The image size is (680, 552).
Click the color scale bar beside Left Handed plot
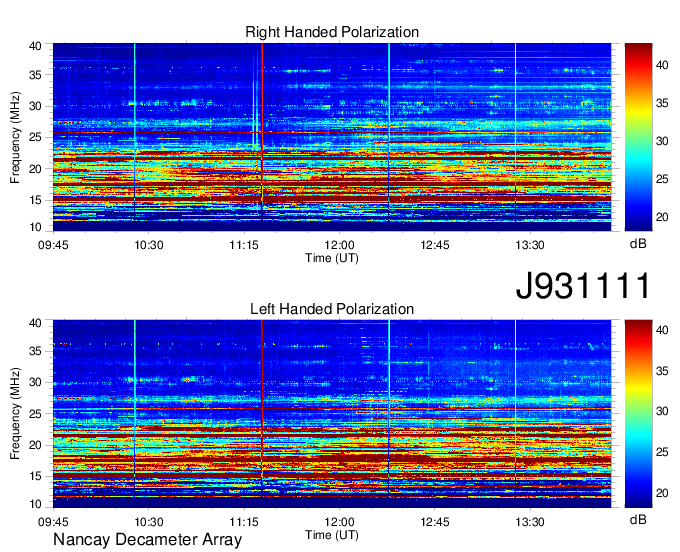[x=638, y=414]
